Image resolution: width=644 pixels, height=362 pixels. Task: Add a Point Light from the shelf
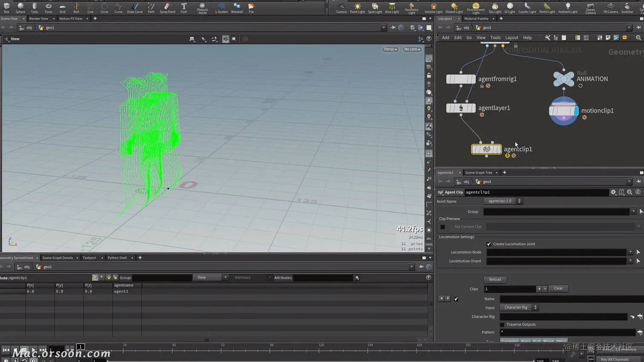click(357, 8)
